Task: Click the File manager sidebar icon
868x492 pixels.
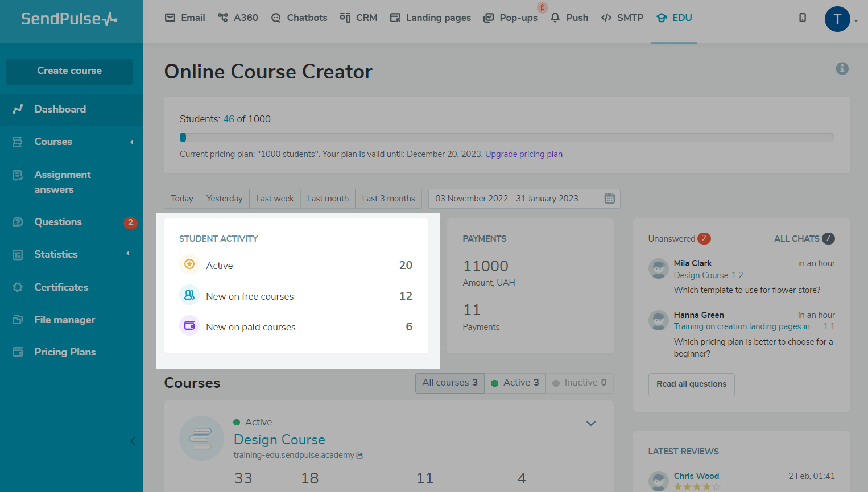Action: (18, 320)
